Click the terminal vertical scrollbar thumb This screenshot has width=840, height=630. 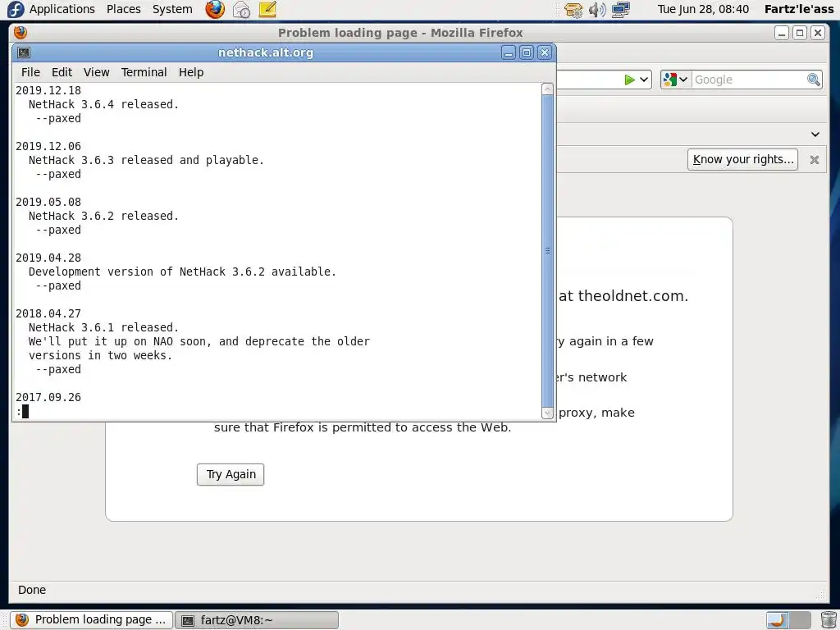tap(547, 251)
